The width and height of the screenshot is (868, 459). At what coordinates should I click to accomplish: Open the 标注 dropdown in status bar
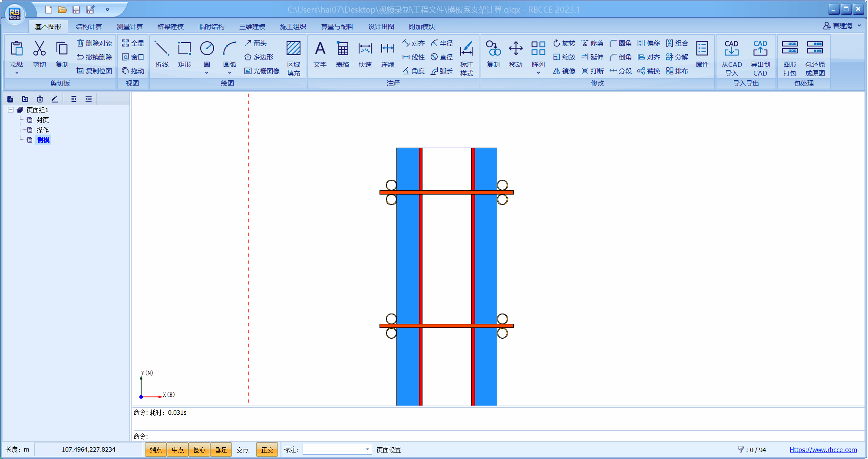(x=367, y=449)
